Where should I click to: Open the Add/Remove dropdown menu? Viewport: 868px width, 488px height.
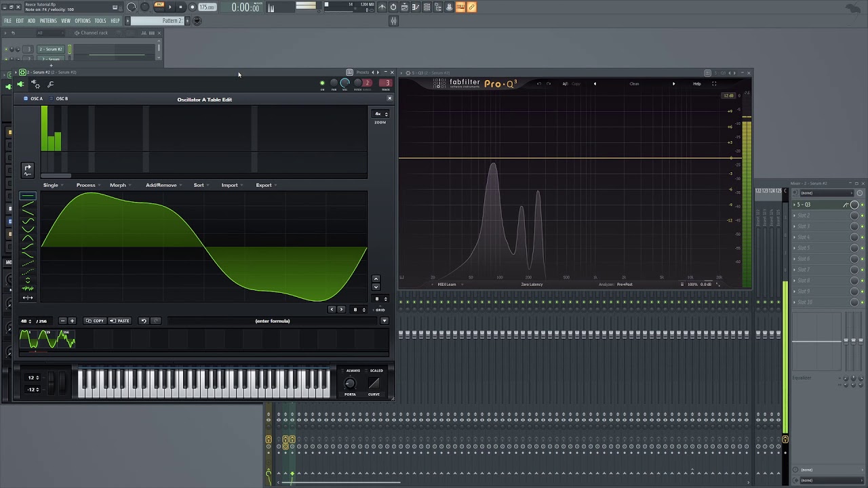(163, 185)
